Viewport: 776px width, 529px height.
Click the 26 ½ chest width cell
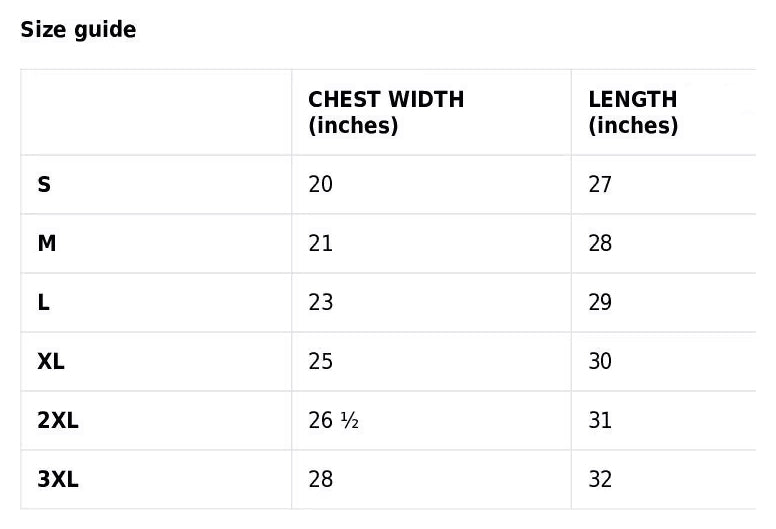point(334,421)
